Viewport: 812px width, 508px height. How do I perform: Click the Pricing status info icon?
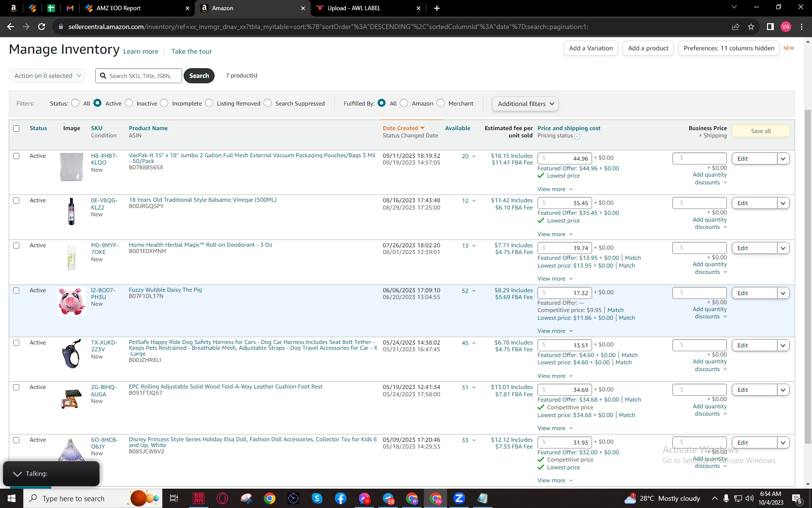pyautogui.click(x=577, y=136)
